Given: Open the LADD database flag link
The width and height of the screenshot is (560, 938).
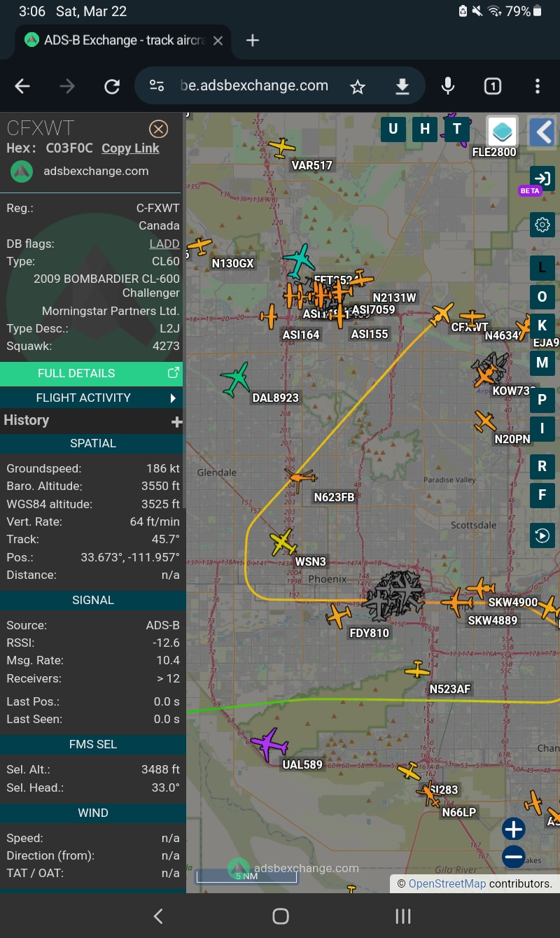Looking at the screenshot, I should click(x=164, y=244).
